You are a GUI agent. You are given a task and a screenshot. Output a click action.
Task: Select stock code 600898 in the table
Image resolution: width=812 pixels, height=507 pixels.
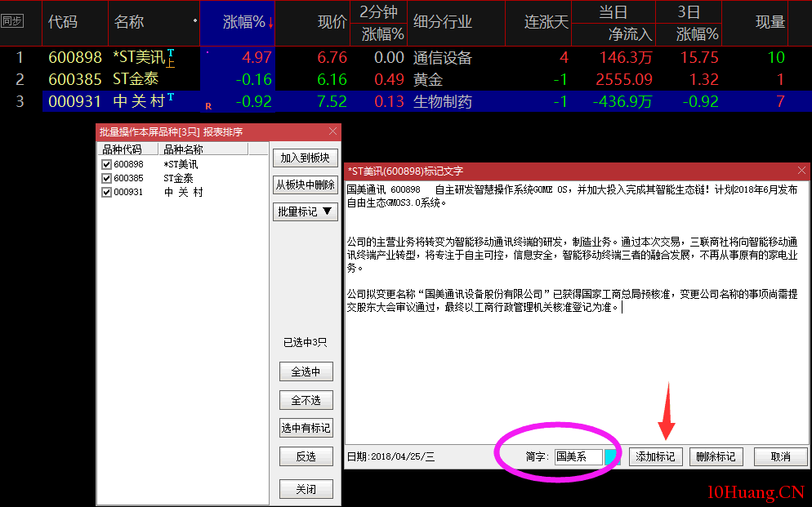pyautogui.click(x=74, y=57)
